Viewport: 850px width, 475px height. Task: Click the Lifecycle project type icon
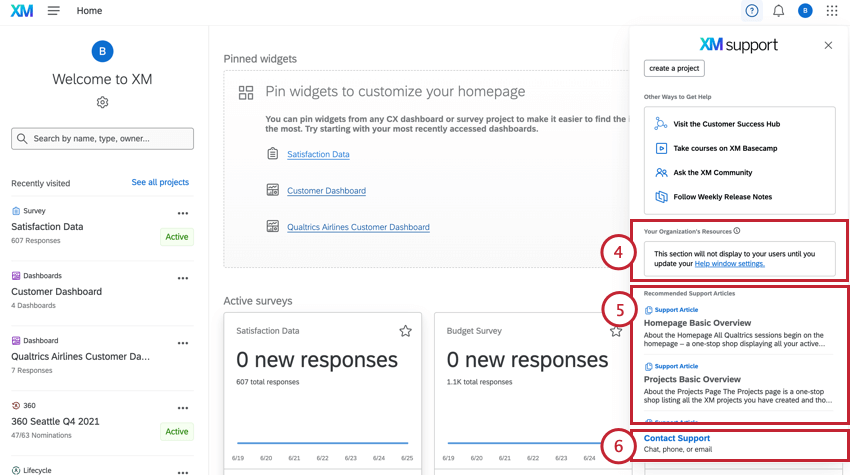(16, 470)
